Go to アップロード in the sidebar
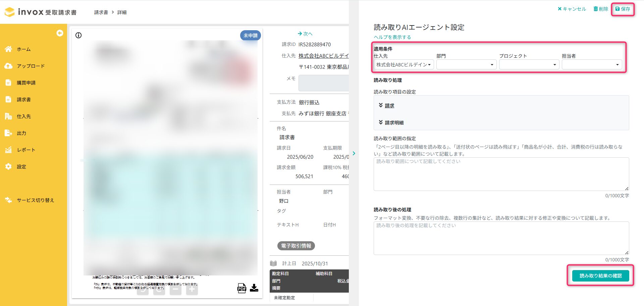644x306 pixels. (x=31, y=66)
